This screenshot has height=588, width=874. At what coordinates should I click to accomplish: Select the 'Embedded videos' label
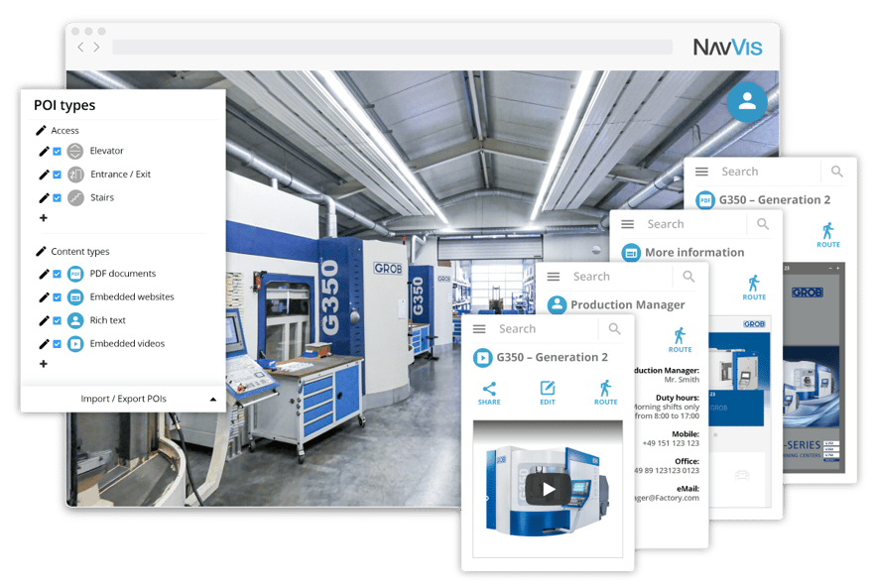click(x=127, y=344)
